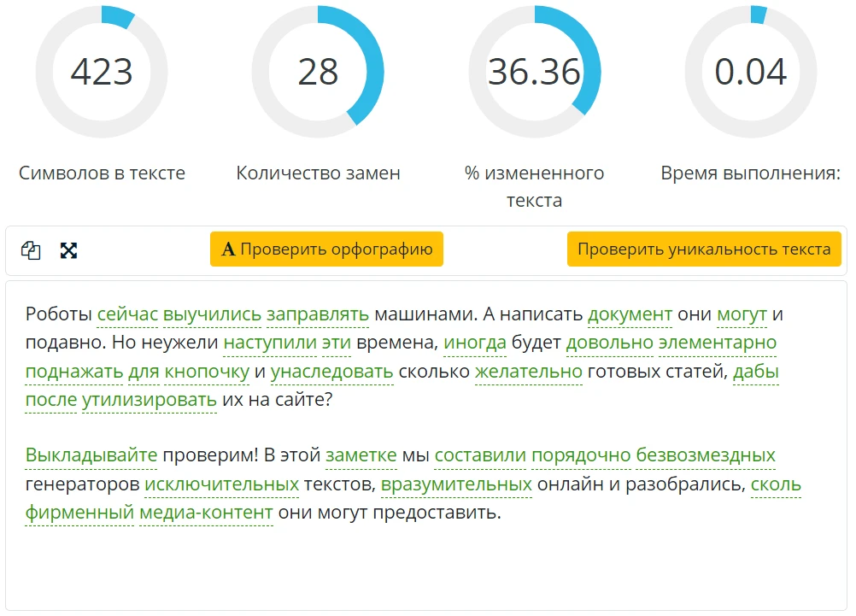Click the green word вразумительных
Viewport: 856px width, 616px height.
coord(456,484)
